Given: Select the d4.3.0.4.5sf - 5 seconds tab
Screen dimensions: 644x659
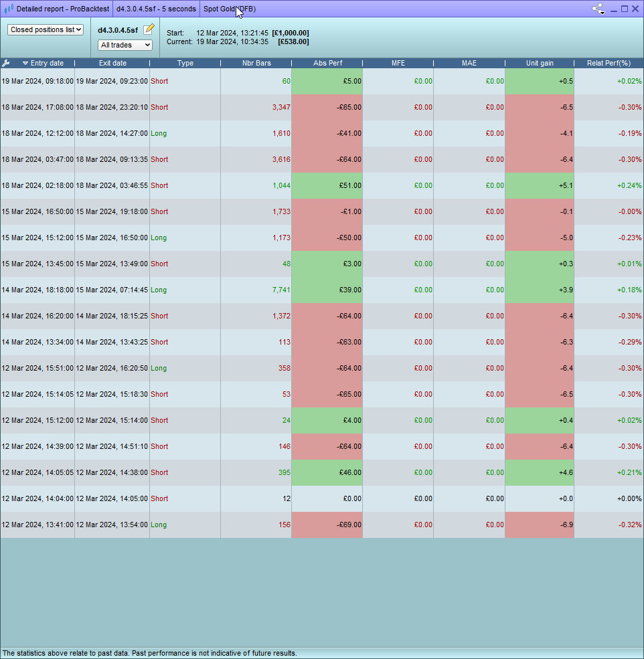Looking at the screenshot, I should [x=156, y=9].
